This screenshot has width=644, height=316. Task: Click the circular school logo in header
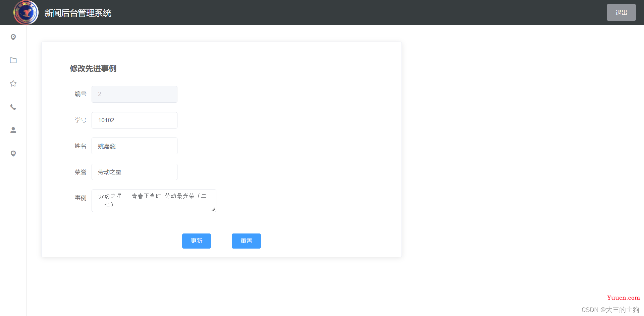point(26,12)
